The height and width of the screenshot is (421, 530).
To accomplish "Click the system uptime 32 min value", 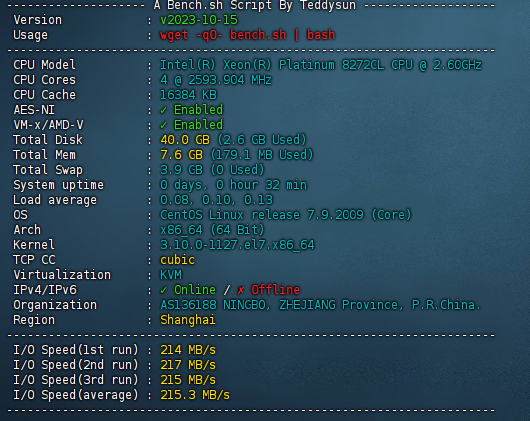I will click(234, 185).
